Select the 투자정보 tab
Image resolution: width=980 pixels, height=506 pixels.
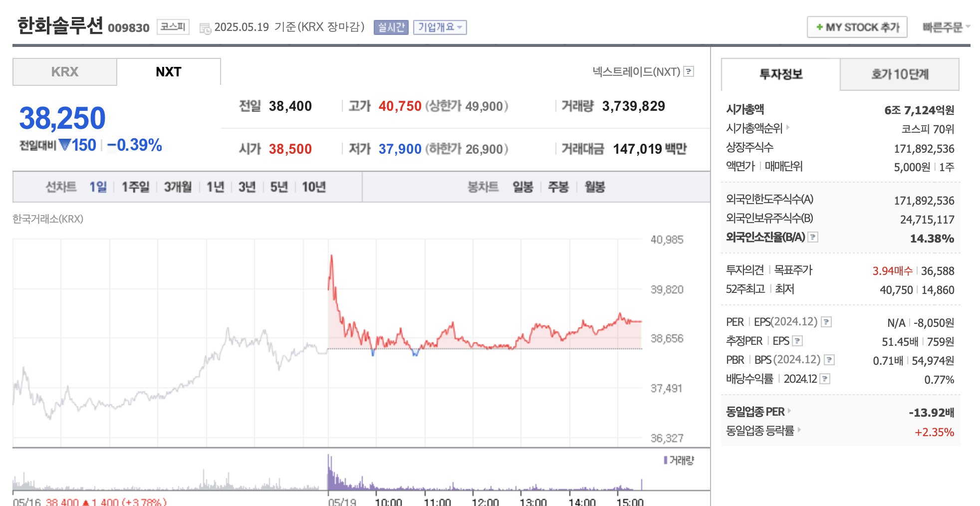tap(781, 74)
